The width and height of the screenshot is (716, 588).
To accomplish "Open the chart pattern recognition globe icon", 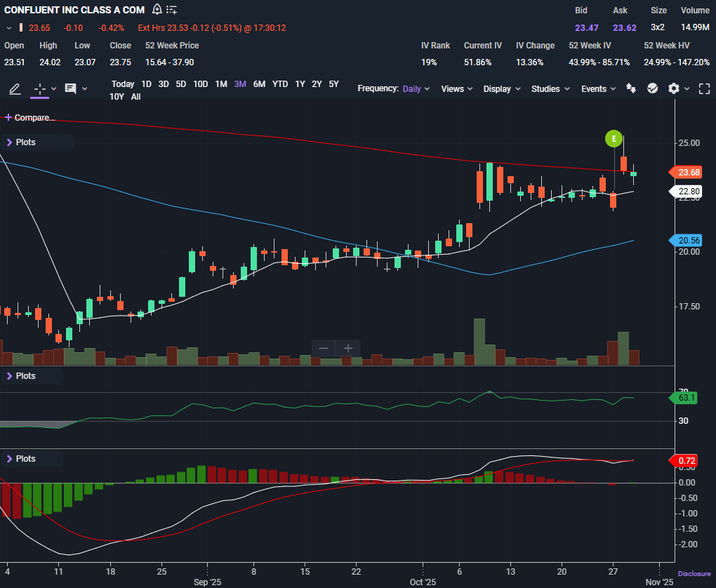I will tap(653, 88).
